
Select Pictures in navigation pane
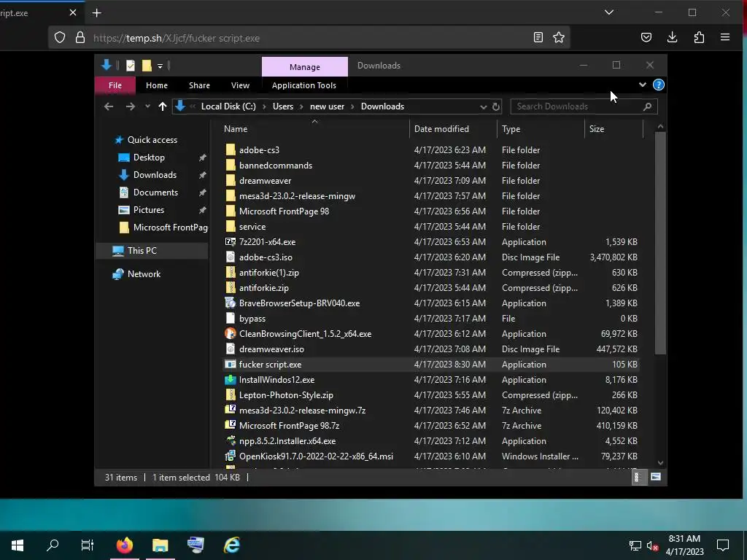coord(149,210)
